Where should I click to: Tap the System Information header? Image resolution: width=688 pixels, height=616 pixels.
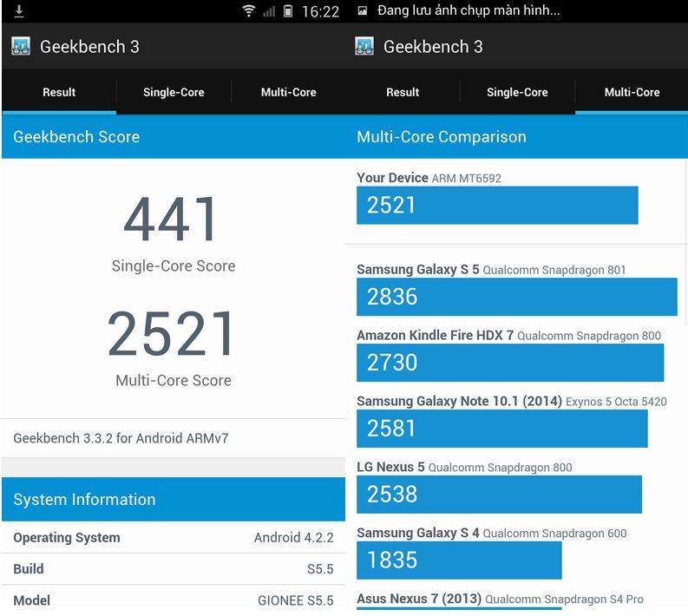(x=174, y=499)
